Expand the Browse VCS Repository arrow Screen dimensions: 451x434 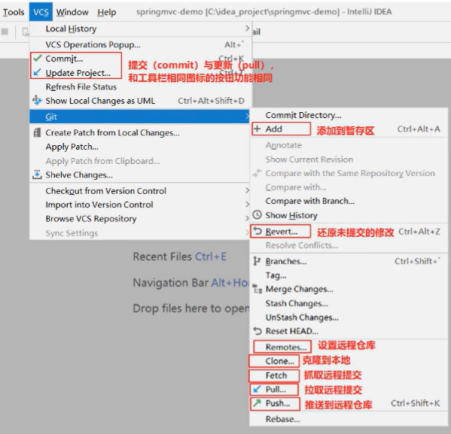tap(247, 218)
